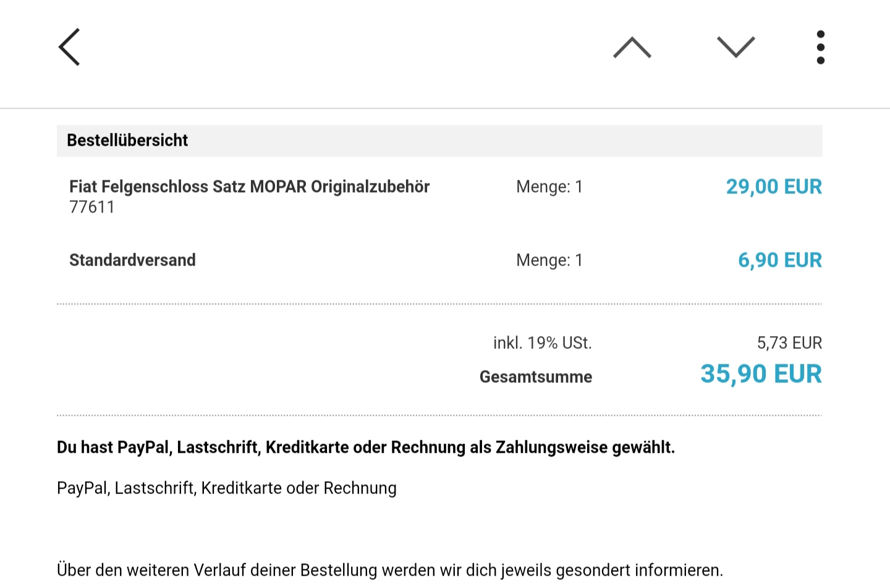The width and height of the screenshot is (890, 588).
Task: Open the three-dot overflow menu
Action: [x=820, y=48]
